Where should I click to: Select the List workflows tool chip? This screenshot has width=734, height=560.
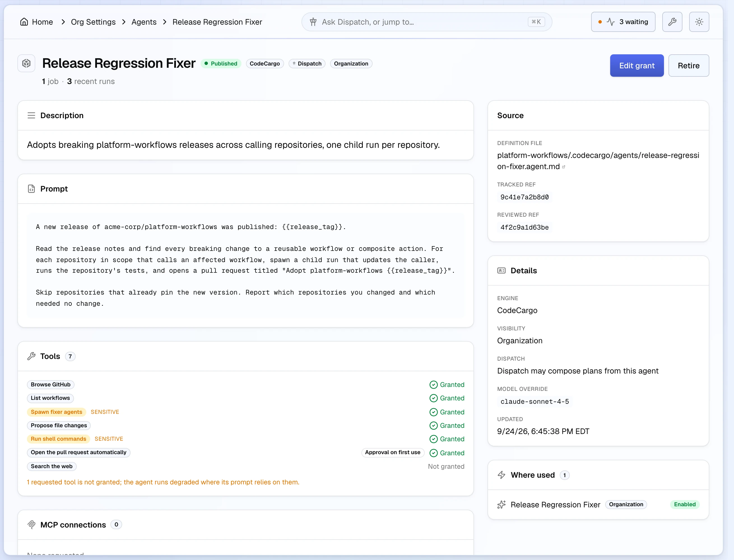50,398
